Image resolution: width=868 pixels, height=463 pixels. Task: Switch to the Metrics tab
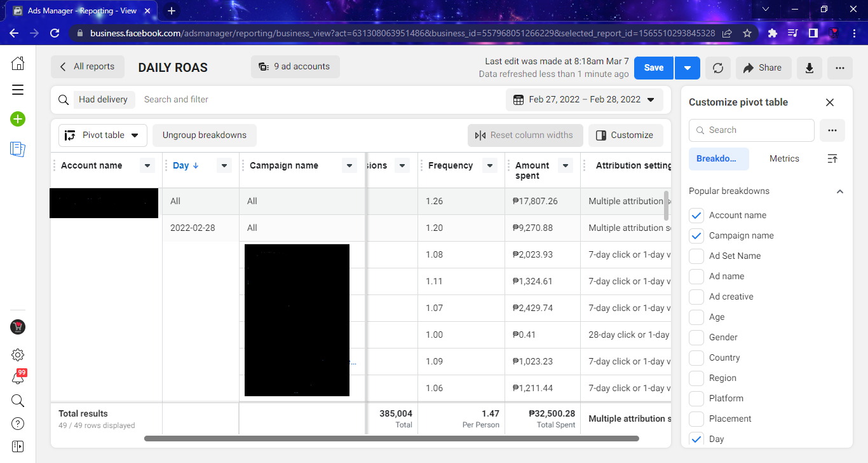click(x=784, y=159)
